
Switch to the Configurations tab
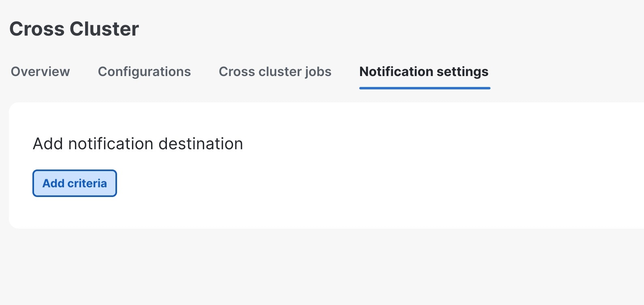[x=144, y=72]
